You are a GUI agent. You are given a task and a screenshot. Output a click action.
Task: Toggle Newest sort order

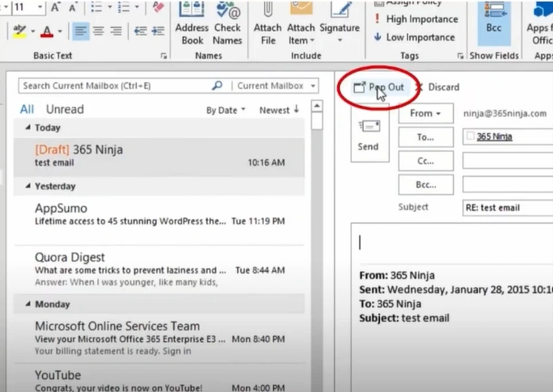pyautogui.click(x=279, y=111)
